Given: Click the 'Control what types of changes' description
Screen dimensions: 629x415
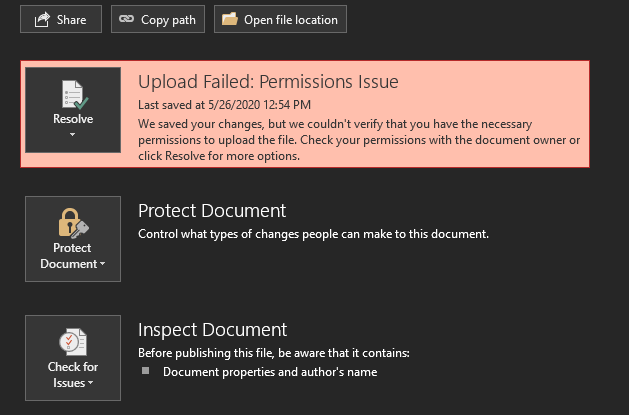Looking at the screenshot, I should [313, 234].
